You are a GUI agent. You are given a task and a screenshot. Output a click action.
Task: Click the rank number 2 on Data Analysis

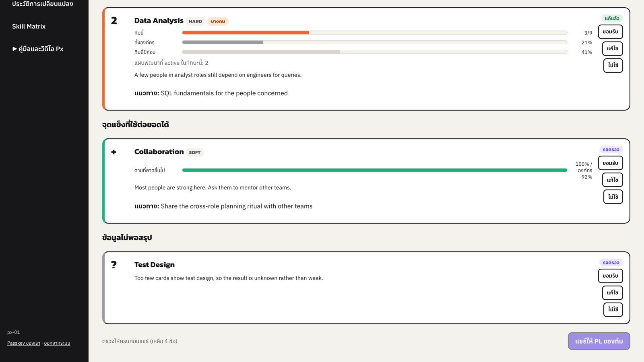[114, 21]
